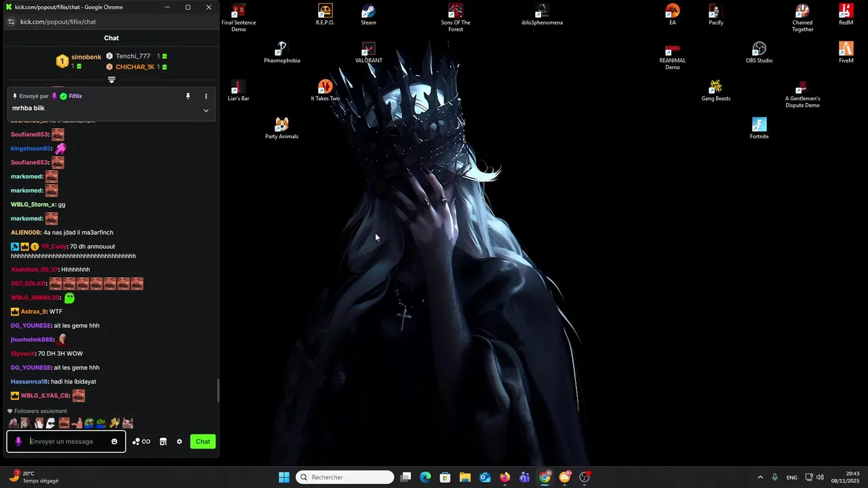Screen dimensions: 868x488
Task: View site information icon in address bar
Action: pyautogui.click(x=11, y=22)
